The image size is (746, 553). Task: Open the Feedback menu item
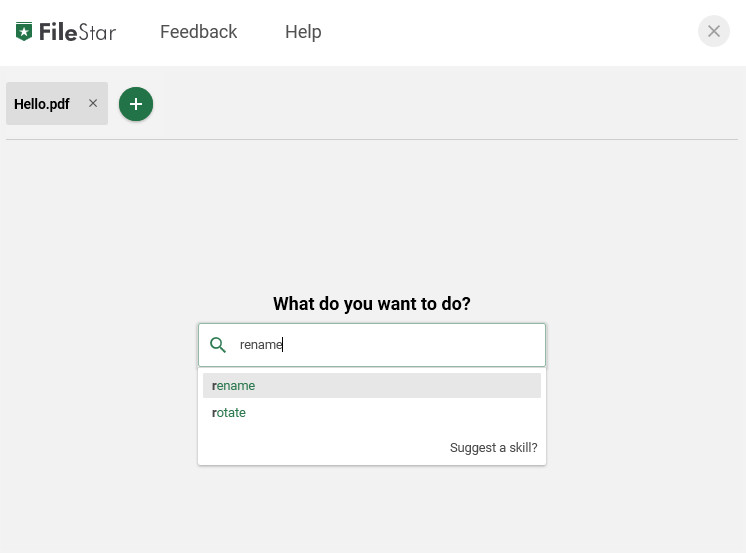pos(198,32)
